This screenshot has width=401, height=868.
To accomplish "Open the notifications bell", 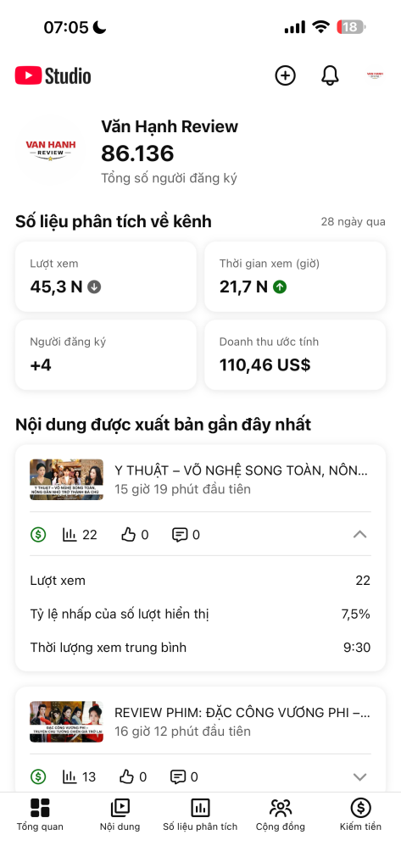I will [x=330, y=75].
